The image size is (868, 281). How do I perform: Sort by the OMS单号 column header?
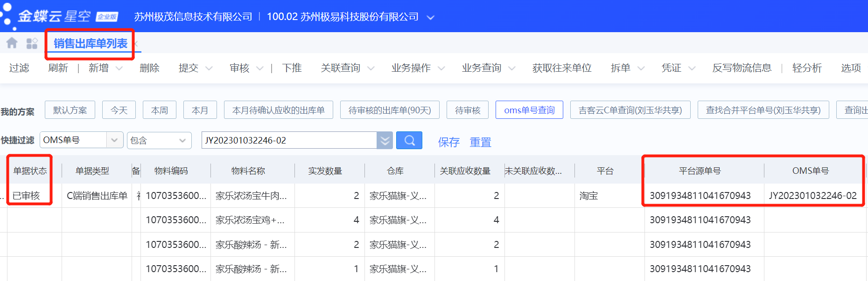pyautogui.click(x=811, y=171)
